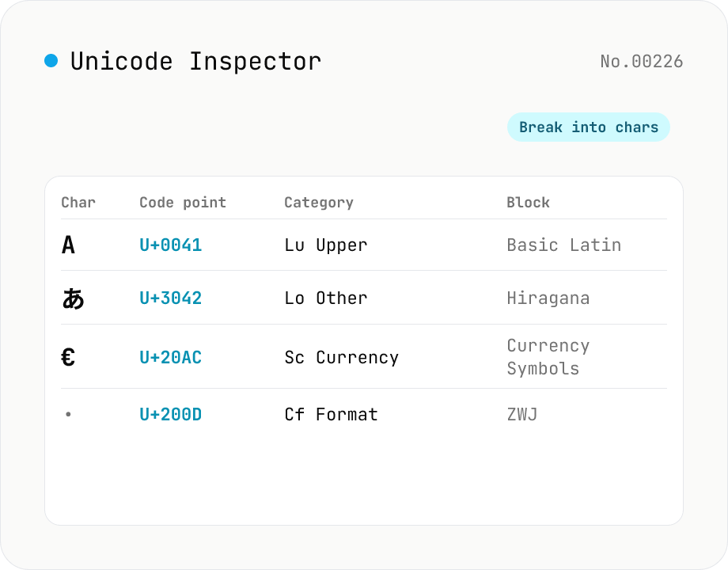Select the No.00226 label
Viewport: 728px width, 570px height.
click(642, 61)
